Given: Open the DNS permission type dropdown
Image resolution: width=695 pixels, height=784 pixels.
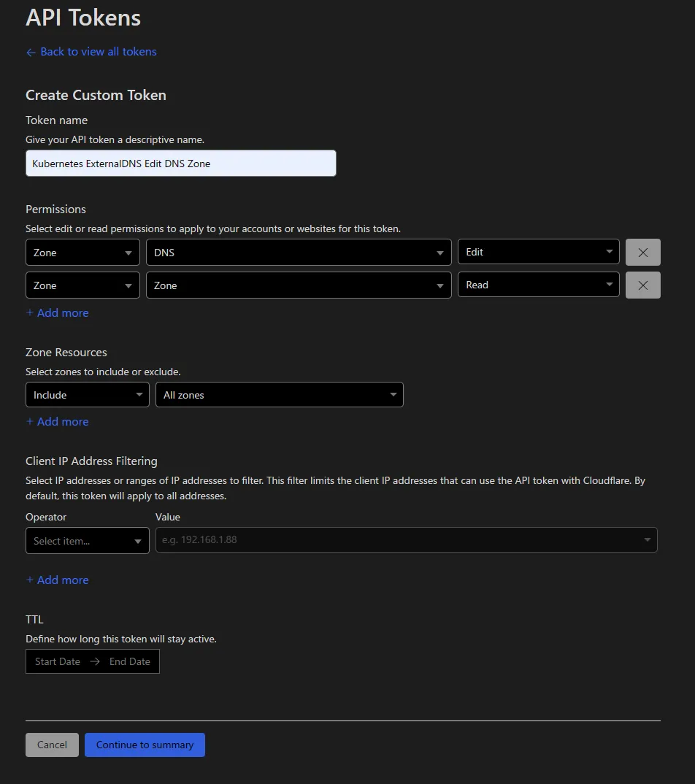Looking at the screenshot, I should tap(298, 253).
